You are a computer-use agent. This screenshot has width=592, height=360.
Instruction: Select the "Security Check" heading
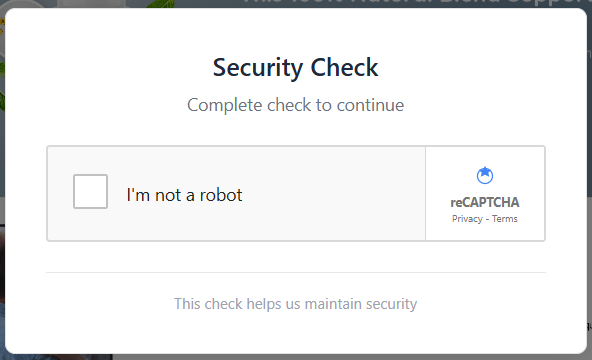(296, 68)
